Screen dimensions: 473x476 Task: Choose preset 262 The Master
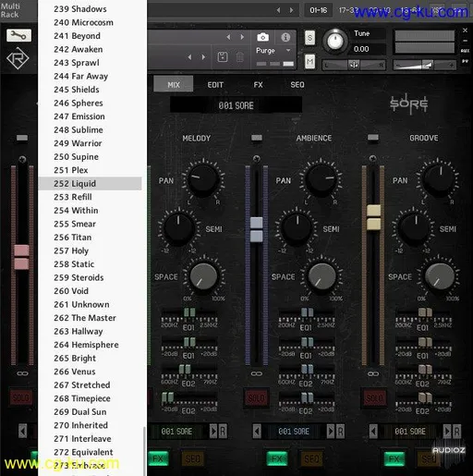(x=90, y=318)
